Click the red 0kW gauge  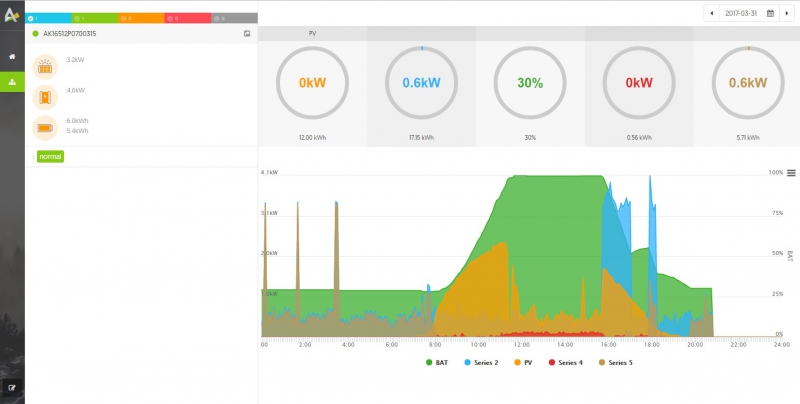(x=639, y=83)
